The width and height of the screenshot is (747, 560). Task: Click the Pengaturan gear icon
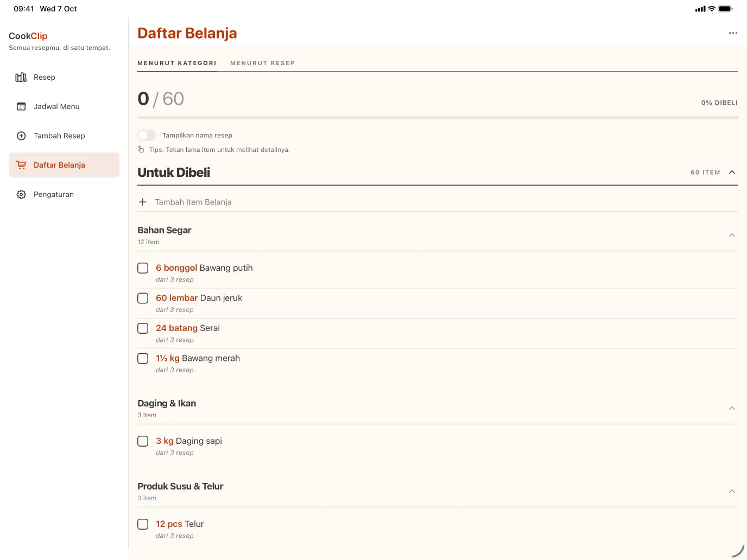point(21,194)
